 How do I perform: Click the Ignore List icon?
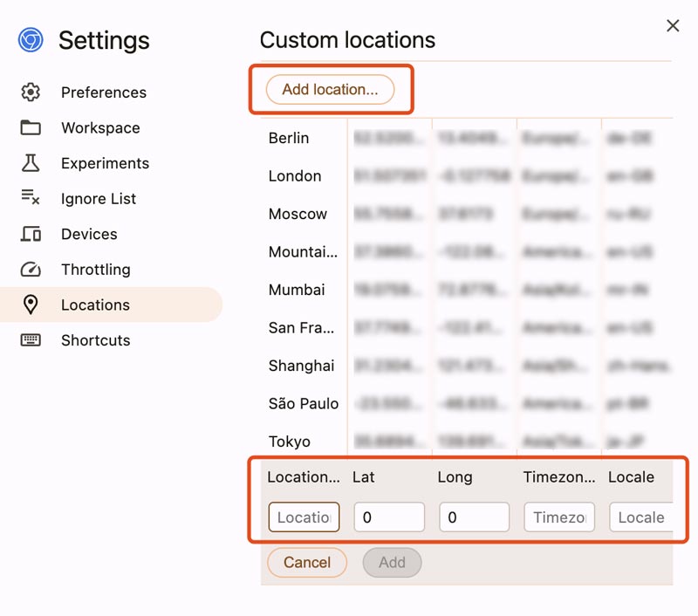coord(31,196)
